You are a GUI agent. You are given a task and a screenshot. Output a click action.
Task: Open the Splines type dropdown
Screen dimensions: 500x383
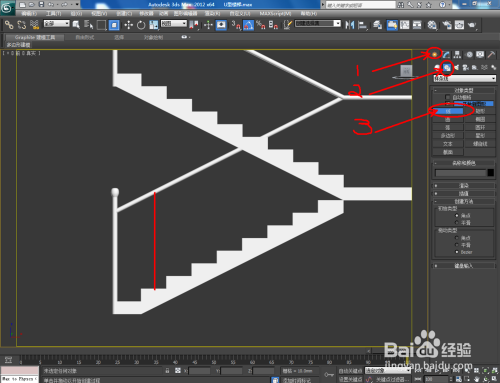[x=465, y=78]
